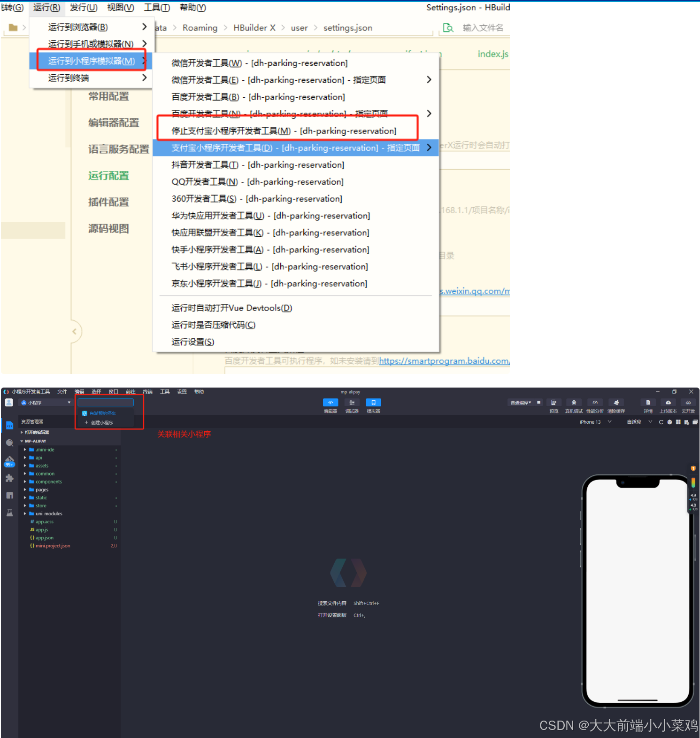The image size is (700, 738).
Task: Click the HBuilder folder breadcrumb icon
Action: click(x=13, y=28)
